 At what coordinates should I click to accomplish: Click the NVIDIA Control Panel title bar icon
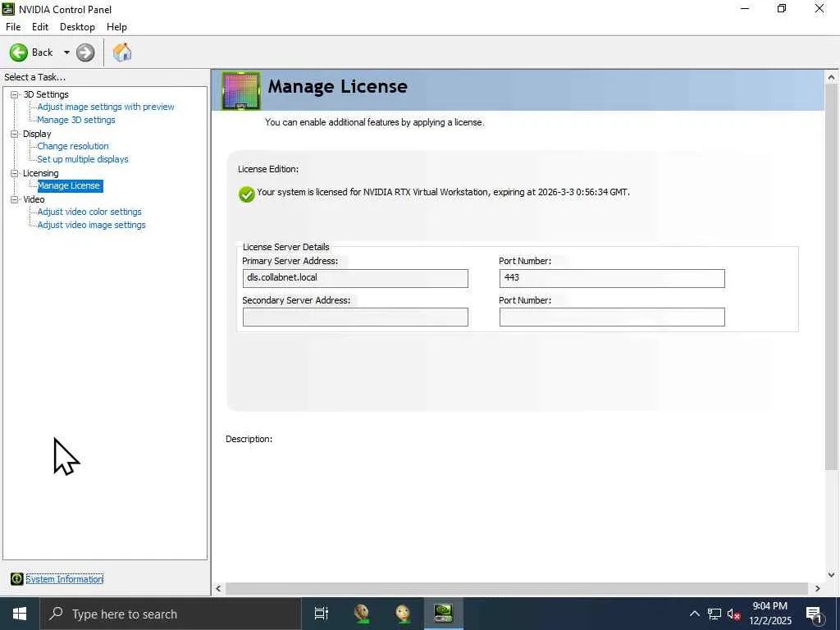click(8, 9)
